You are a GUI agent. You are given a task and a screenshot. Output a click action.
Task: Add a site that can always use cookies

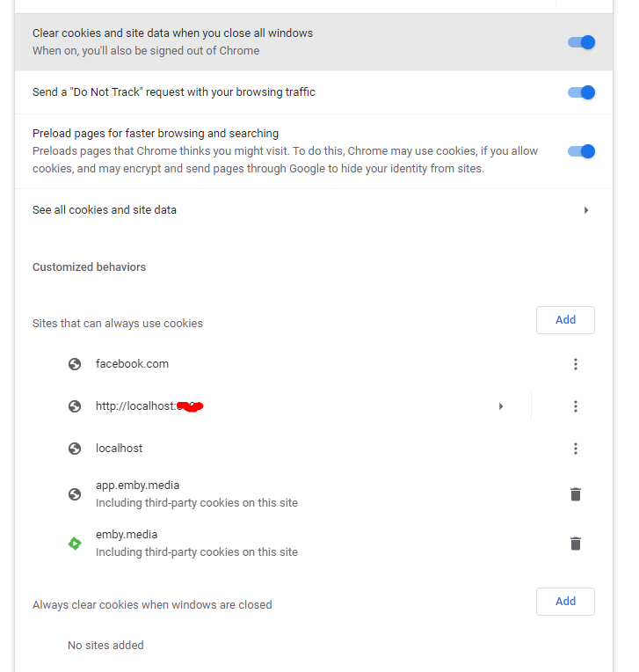click(x=565, y=320)
